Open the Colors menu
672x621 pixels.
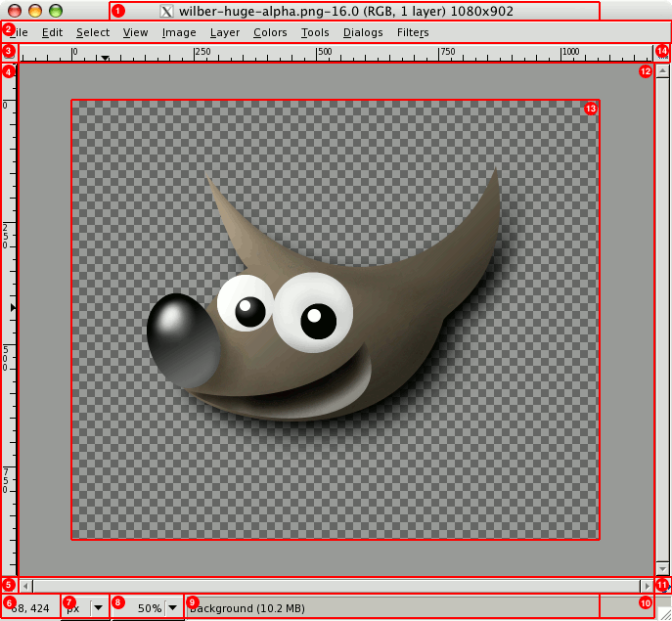pyautogui.click(x=270, y=32)
